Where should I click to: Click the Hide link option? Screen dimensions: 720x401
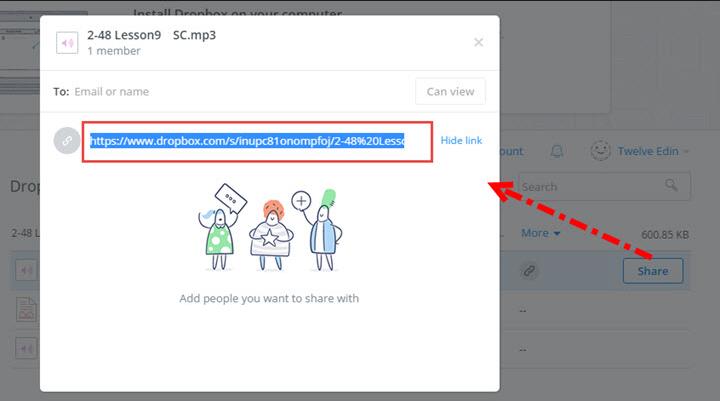461,141
